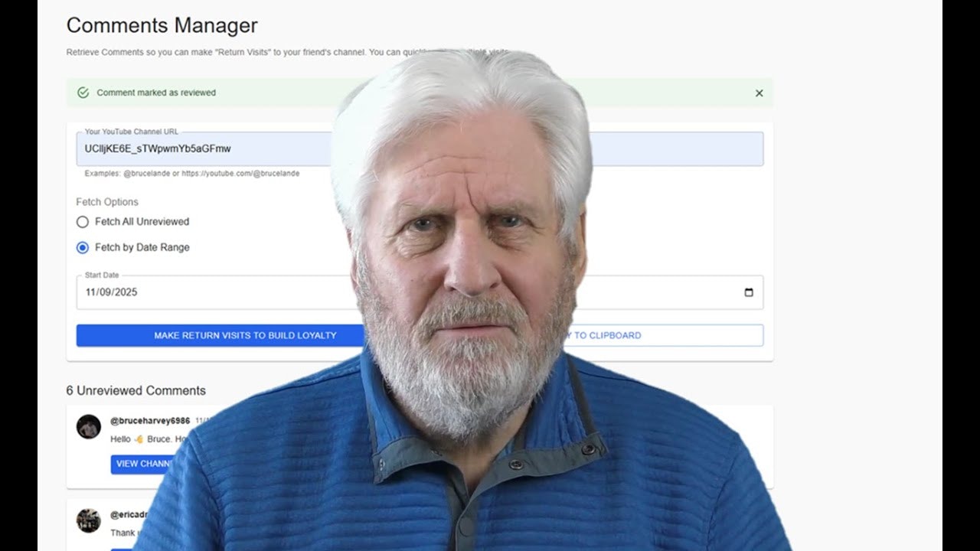Click the green checkmark icon in the banner

(82, 93)
